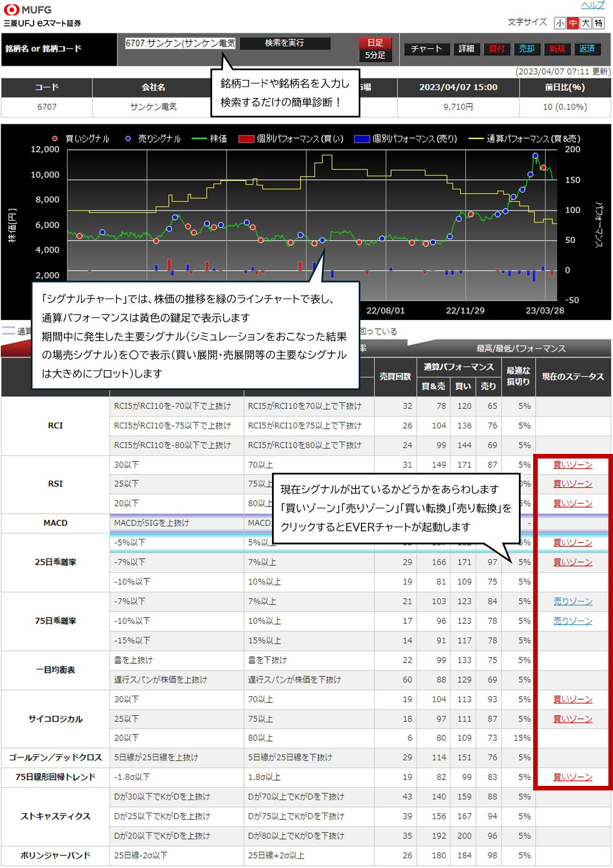Image resolution: width=613 pixels, height=868 pixels.
Task: Click the stock price 9,710円 cell
Action: (x=458, y=107)
